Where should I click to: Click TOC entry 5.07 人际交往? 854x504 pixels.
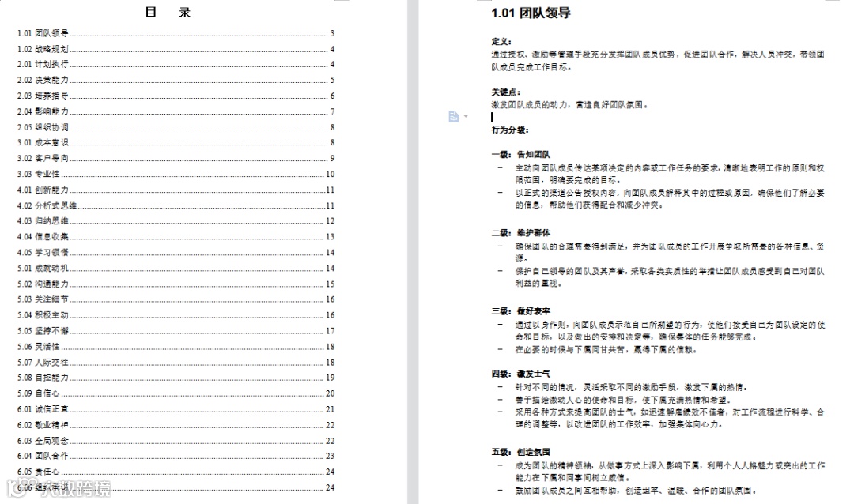tap(176, 363)
